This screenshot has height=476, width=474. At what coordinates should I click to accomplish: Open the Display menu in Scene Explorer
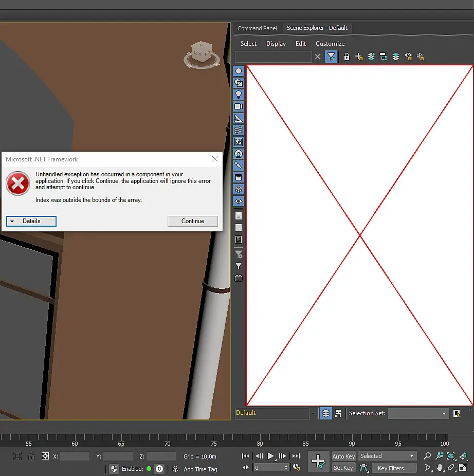(276, 44)
